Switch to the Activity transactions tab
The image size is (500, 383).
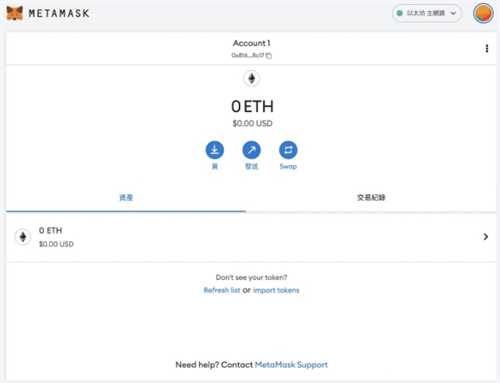tap(371, 198)
